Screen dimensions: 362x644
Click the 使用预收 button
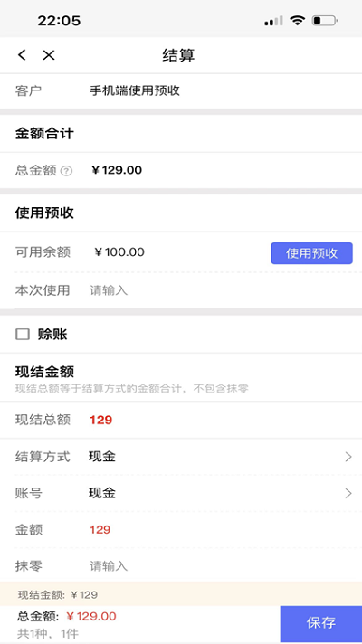pos(312,253)
